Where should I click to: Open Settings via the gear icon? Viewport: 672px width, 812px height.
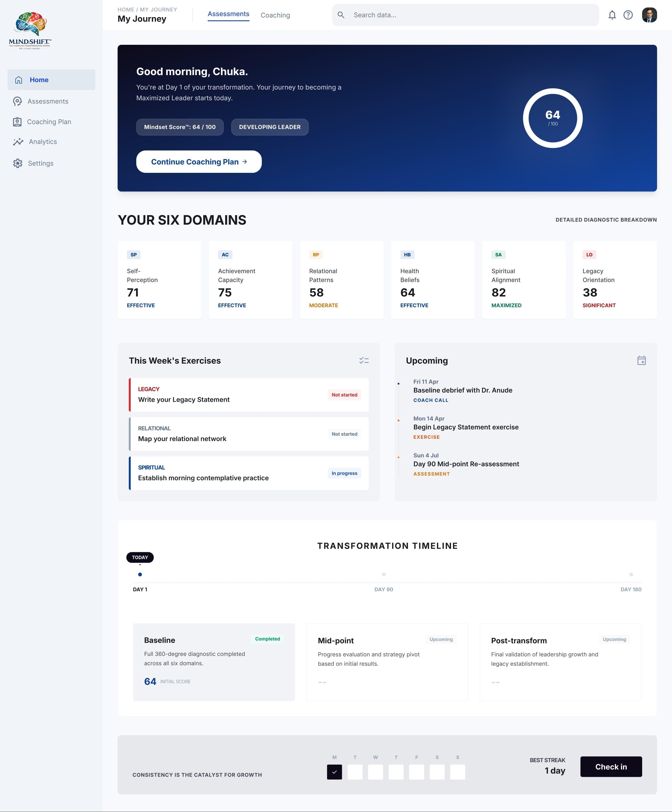18,163
